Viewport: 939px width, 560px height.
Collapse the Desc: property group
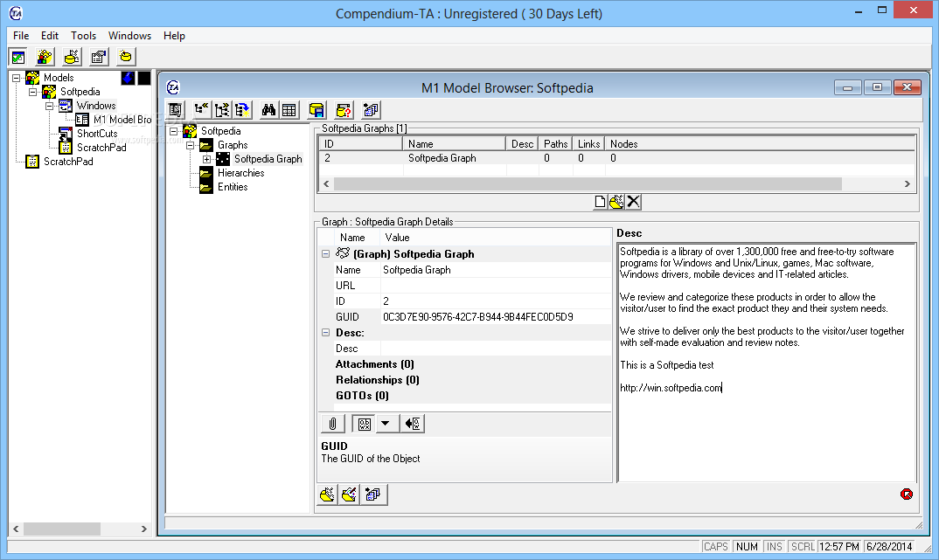pos(326,333)
